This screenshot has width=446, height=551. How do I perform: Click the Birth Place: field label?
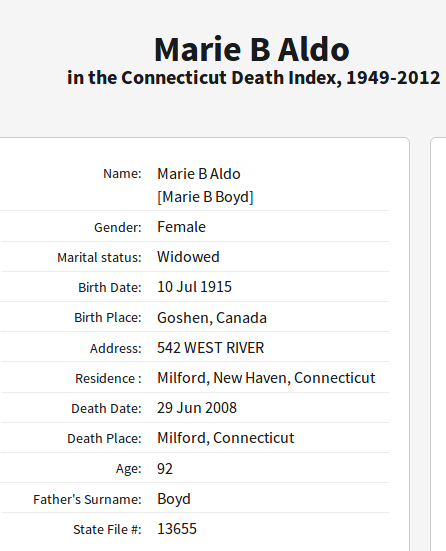coord(108,318)
